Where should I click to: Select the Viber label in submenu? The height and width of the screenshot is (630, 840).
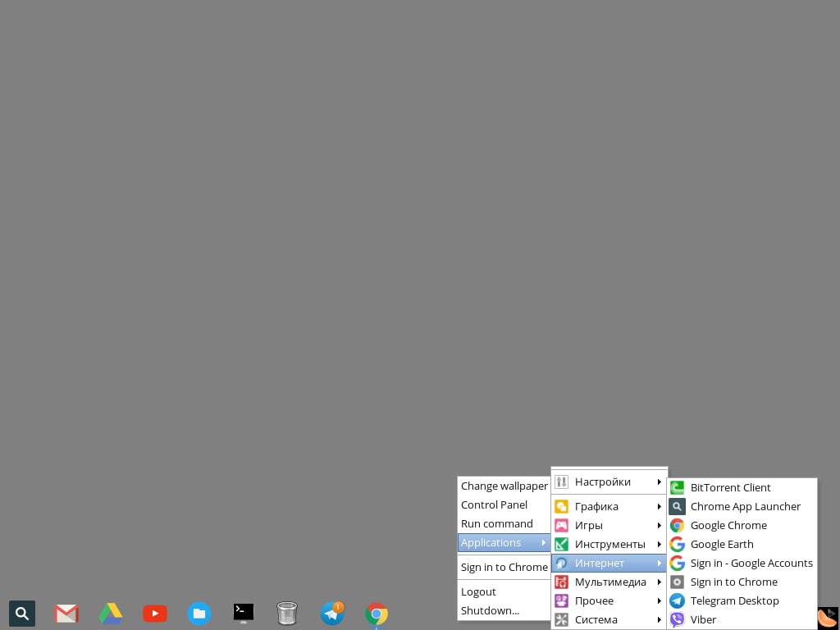703,620
